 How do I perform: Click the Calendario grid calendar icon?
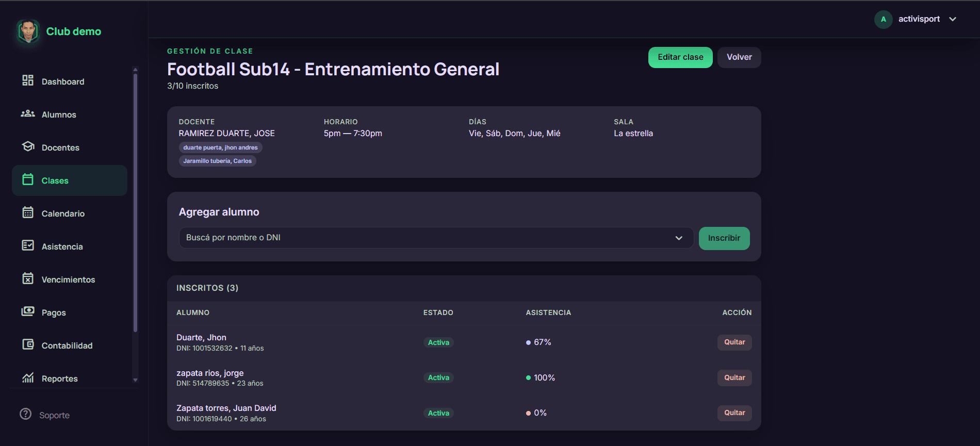[28, 212]
